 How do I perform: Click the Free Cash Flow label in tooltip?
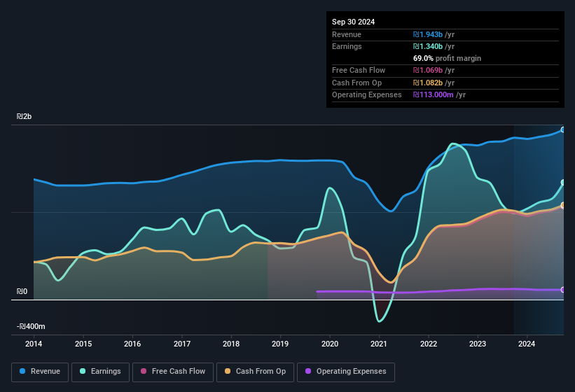point(359,70)
